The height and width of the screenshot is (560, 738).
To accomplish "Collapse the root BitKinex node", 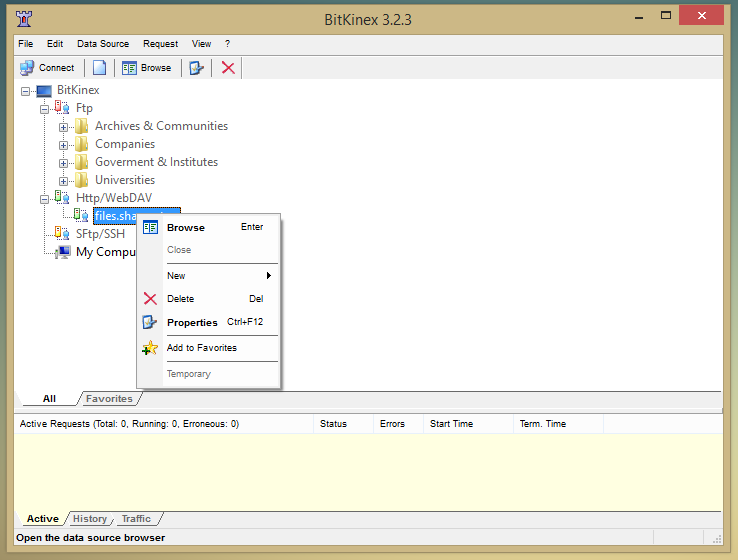I will tap(26, 90).
